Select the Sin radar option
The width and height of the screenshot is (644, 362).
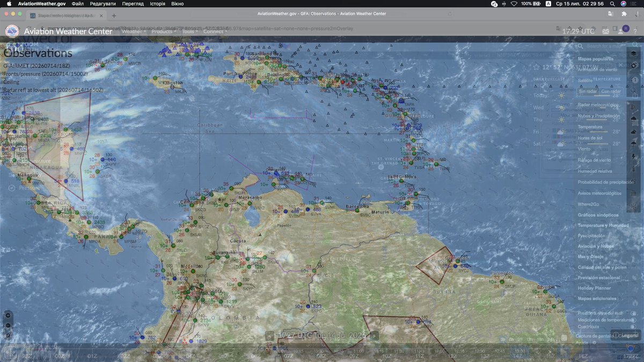tap(588, 91)
